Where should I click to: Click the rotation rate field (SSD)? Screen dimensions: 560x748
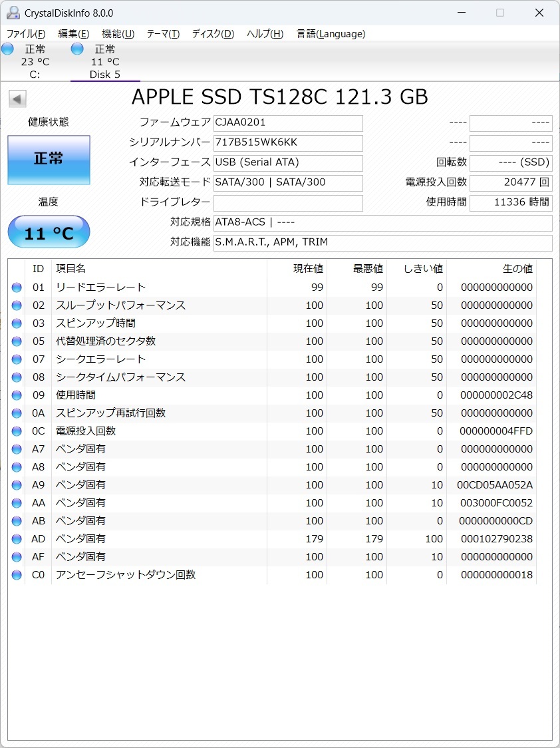(x=511, y=162)
